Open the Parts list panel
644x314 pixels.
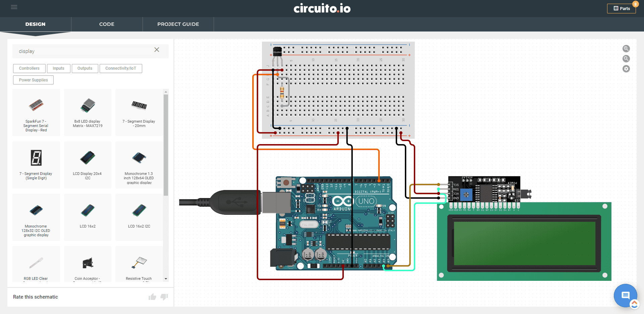tap(621, 8)
